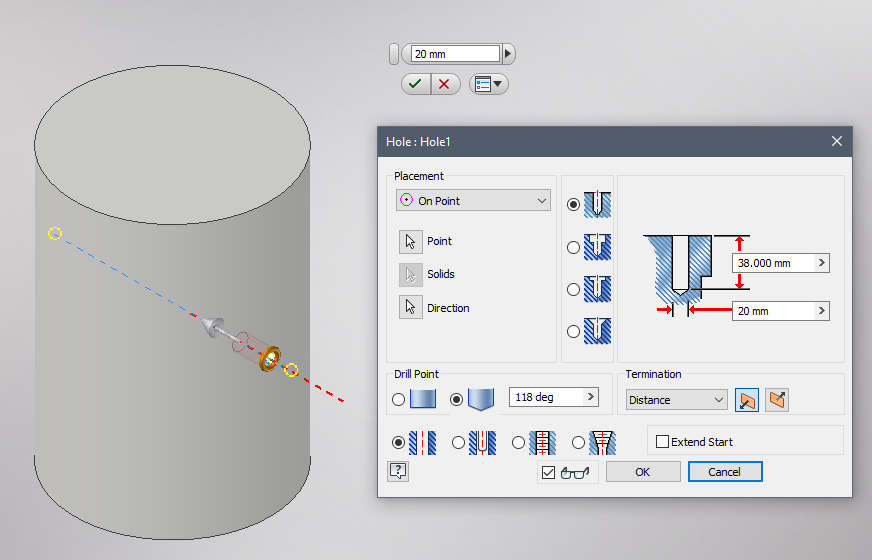Enable the Extend Start checkbox
Image resolution: width=872 pixels, height=560 pixels.
point(662,442)
